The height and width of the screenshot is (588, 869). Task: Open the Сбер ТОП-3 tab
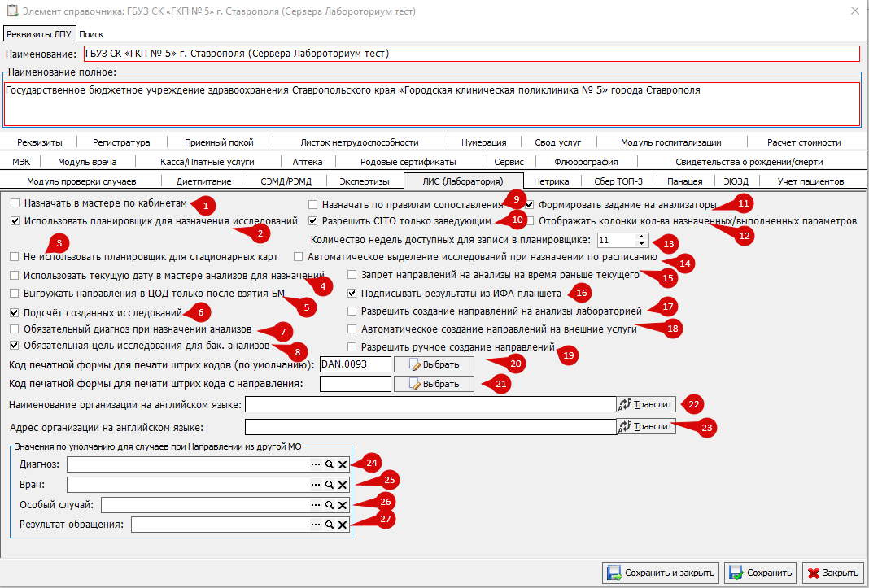(618, 181)
